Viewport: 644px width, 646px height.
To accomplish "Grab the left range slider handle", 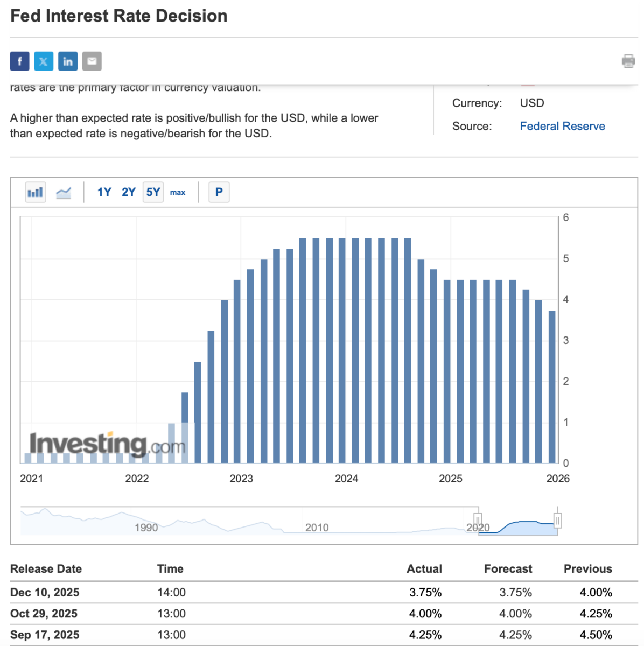I will coord(478,521).
